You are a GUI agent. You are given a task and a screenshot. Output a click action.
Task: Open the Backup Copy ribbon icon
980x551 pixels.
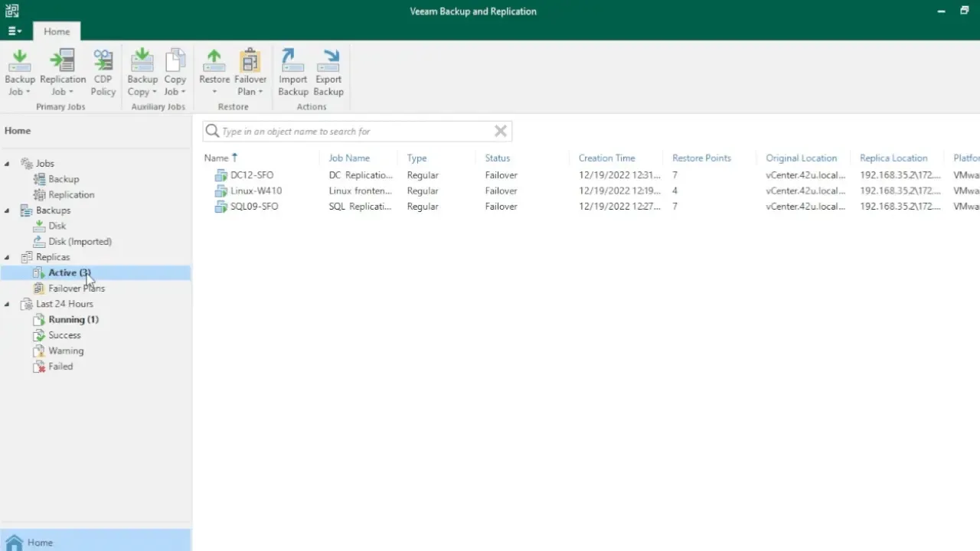click(142, 73)
